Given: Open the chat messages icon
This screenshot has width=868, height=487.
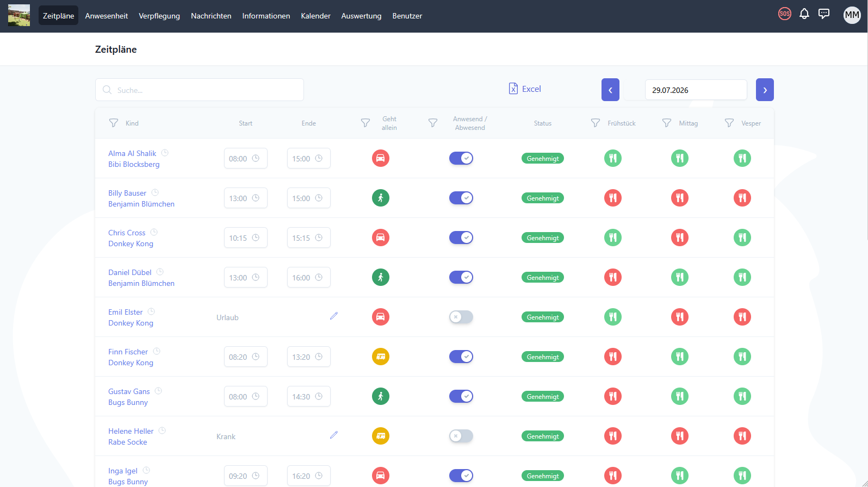Looking at the screenshot, I should 824,14.
